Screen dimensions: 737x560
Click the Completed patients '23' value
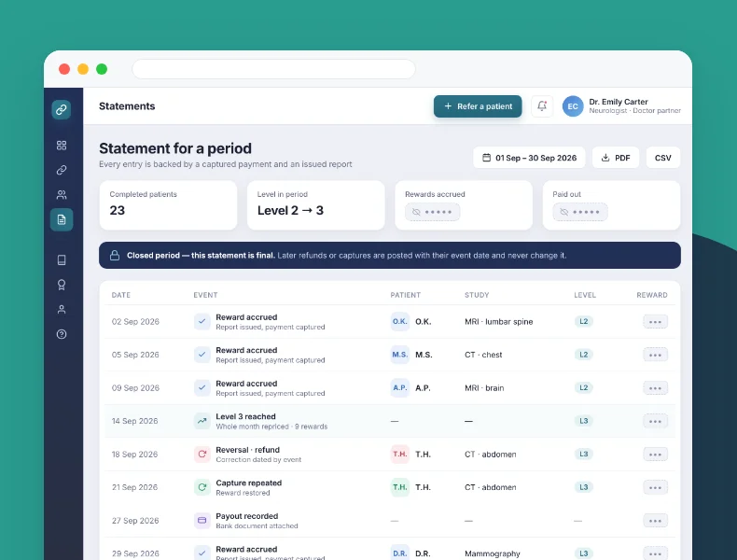click(x=117, y=210)
